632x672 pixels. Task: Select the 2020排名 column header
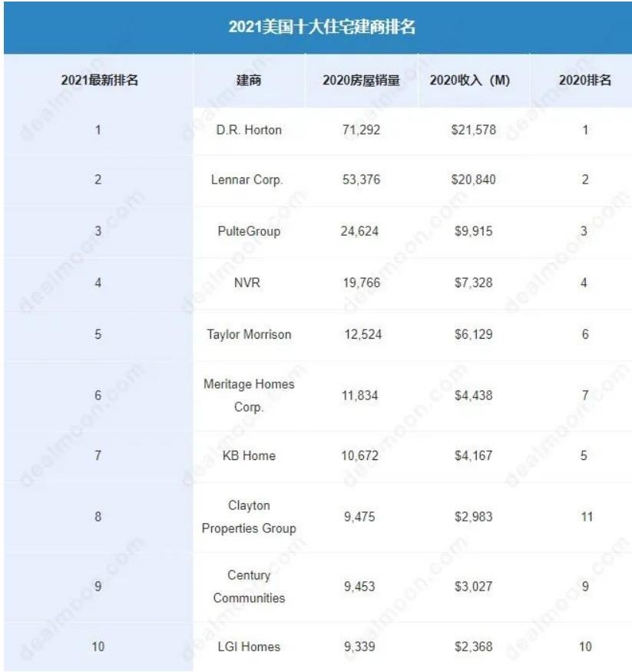click(x=585, y=80)
